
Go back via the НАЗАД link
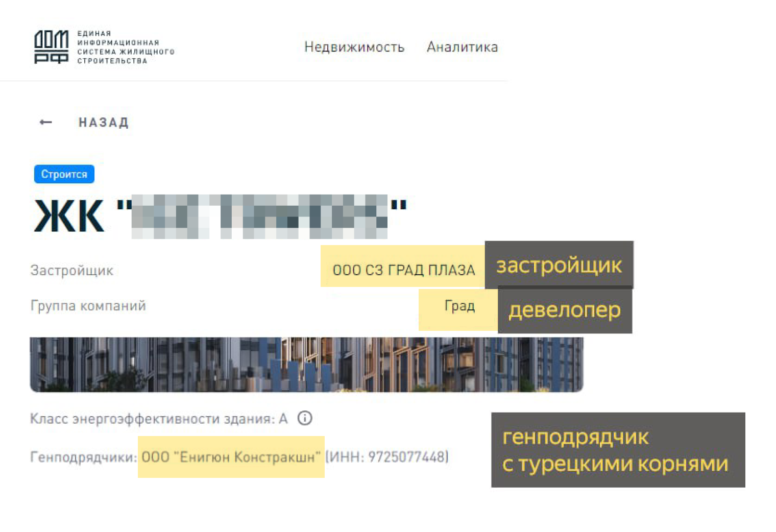pos(104,123)
